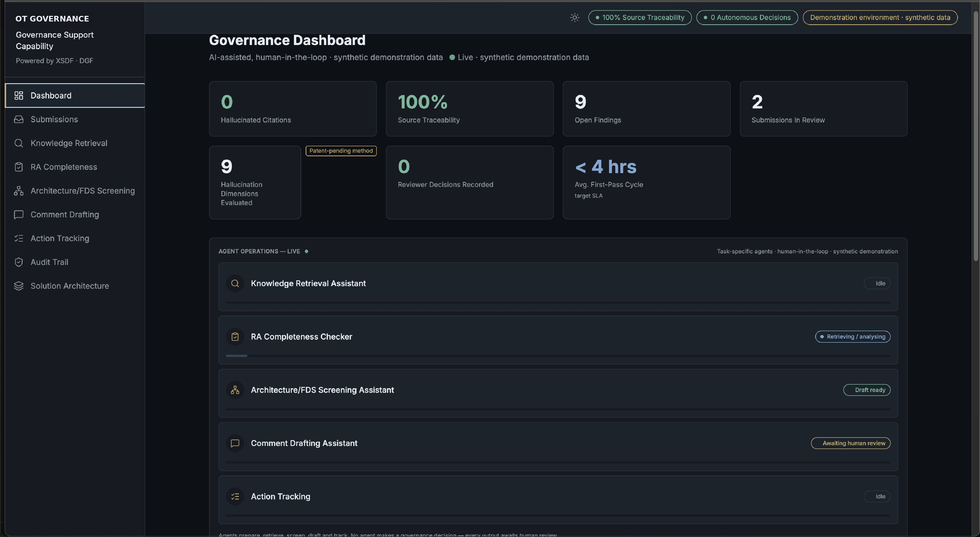
Task: Open the Source Traceability card
Action: pyautogui.click(x=469, y=109)
